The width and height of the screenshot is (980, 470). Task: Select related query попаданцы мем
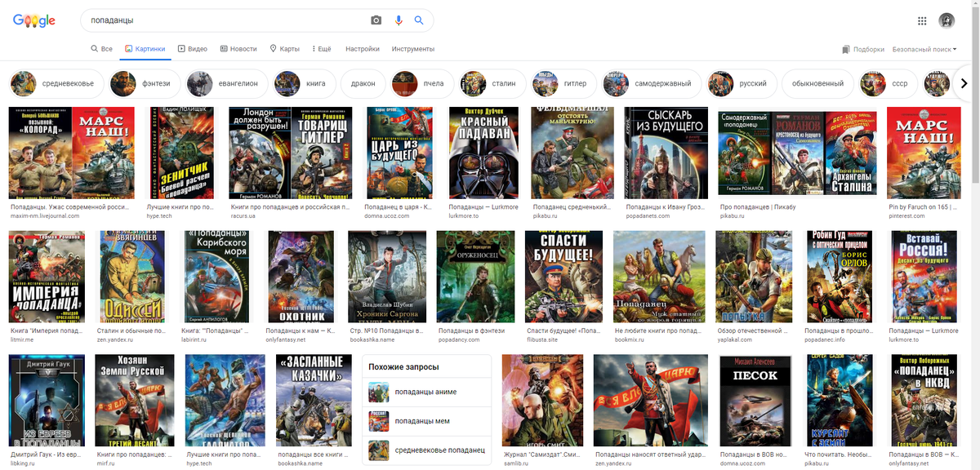coord(427,421)
